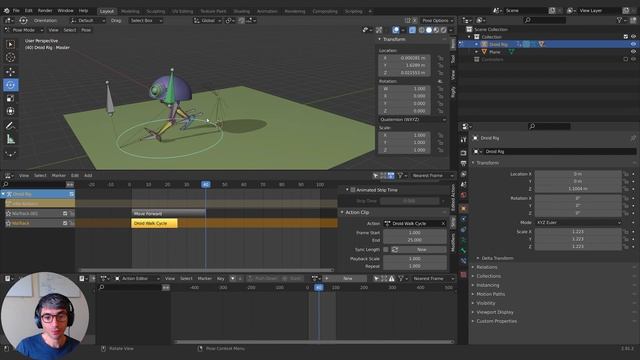Open the Quaternion (WXYZ) rotation mode dropdown
This screenshot has height=360, width=640.
[412, 120]
